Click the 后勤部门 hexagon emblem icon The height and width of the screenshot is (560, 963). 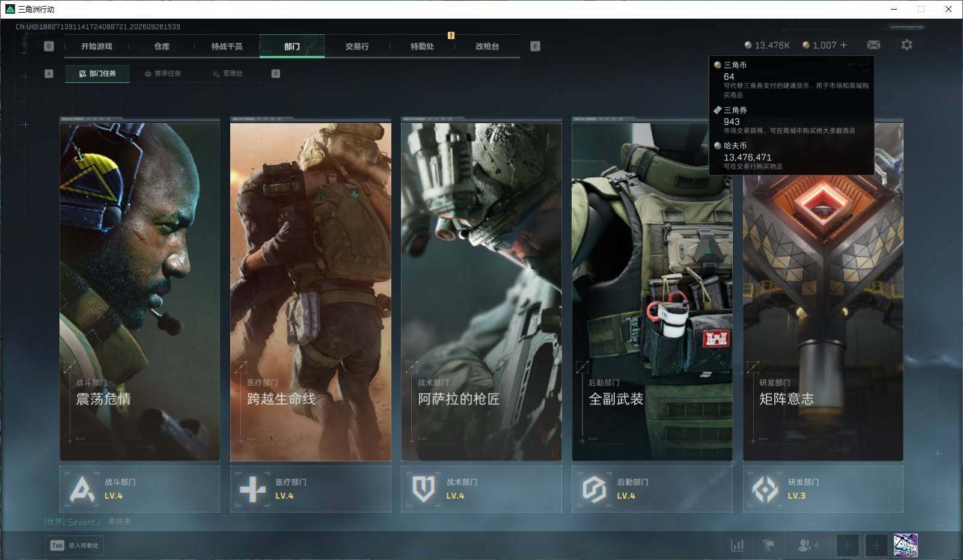594,489
